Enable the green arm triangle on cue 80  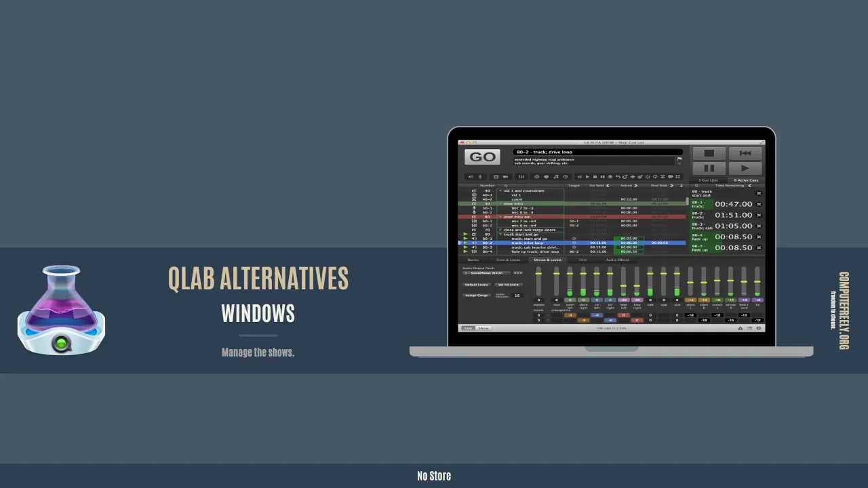(465, 234)
